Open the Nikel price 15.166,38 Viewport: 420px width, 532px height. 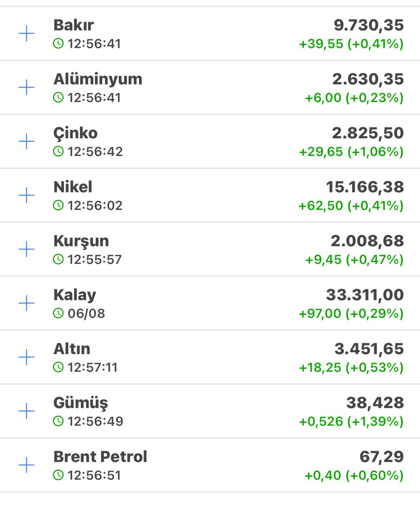click(365, 187)
